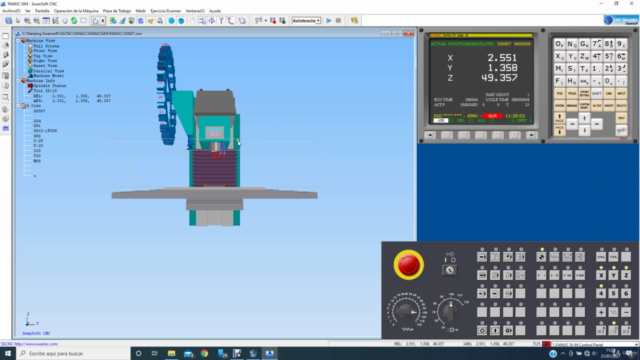Click the M address key on keypad

pos(559,69)
